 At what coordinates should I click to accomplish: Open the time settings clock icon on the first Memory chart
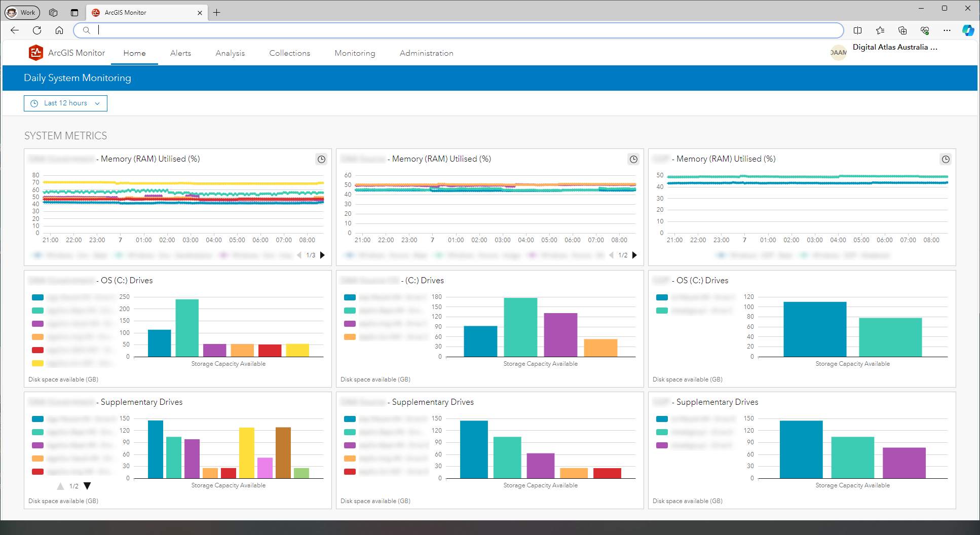[x=321, y=159]
